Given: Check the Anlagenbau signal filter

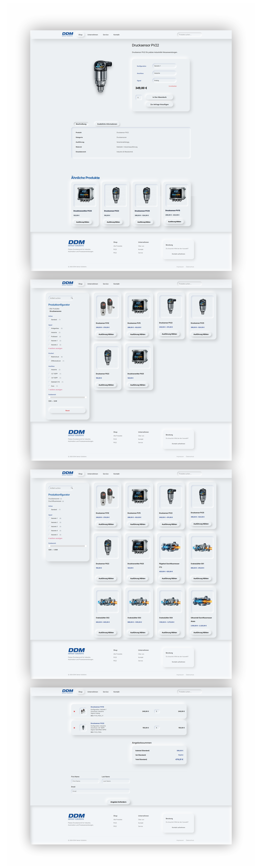Looking at the screenshot, I should click(49, 328).
